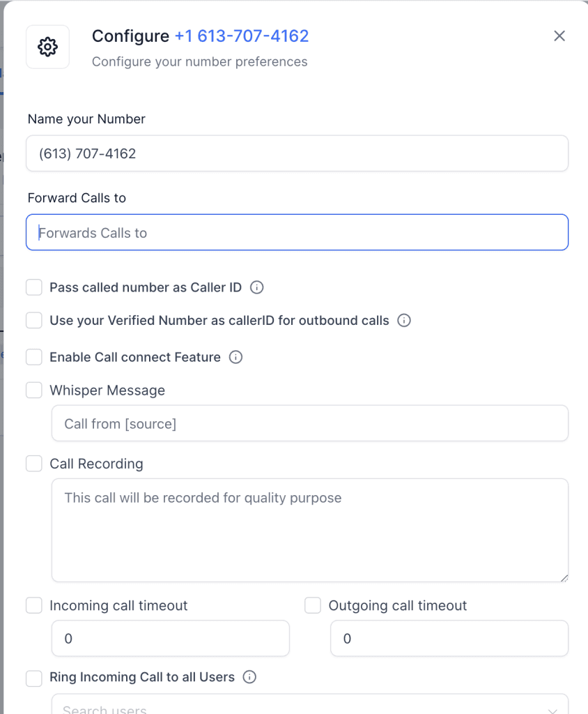Check Use your Verified Number as callerID
Image resolution: width=588 pixels, height=714 pixels.
point(34,321)
